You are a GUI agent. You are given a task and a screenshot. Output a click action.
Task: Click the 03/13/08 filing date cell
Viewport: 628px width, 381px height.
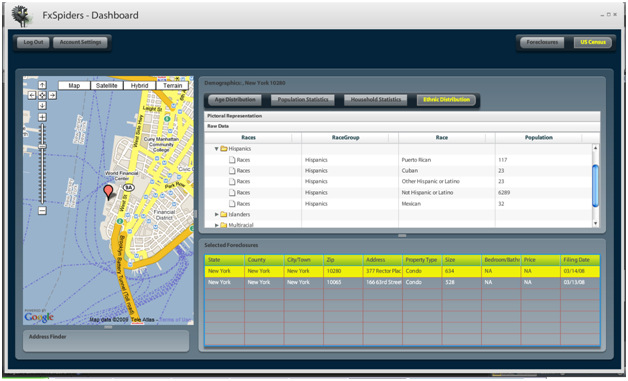[580, 282]
